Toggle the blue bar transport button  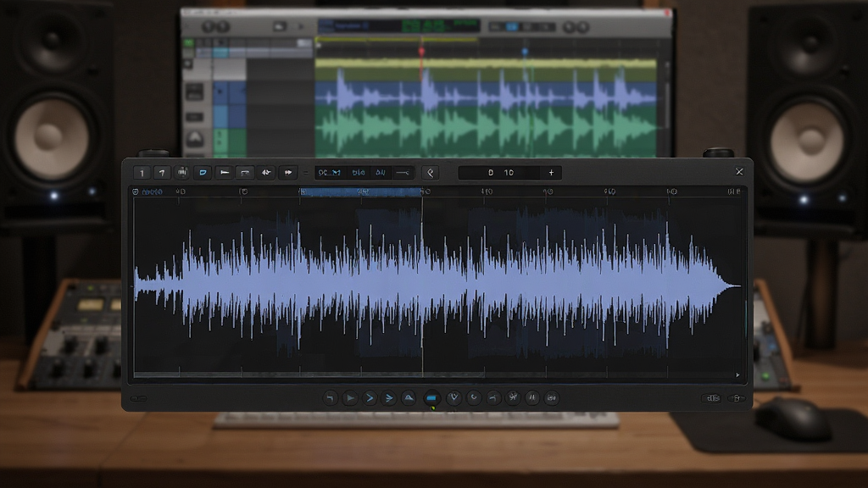pyautogui.click(x=431, y=398)
